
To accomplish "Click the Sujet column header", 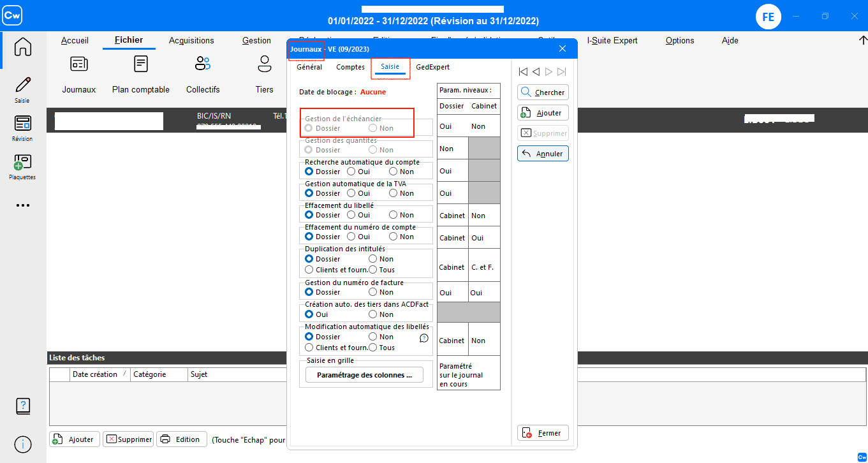I will pos(199,374).
